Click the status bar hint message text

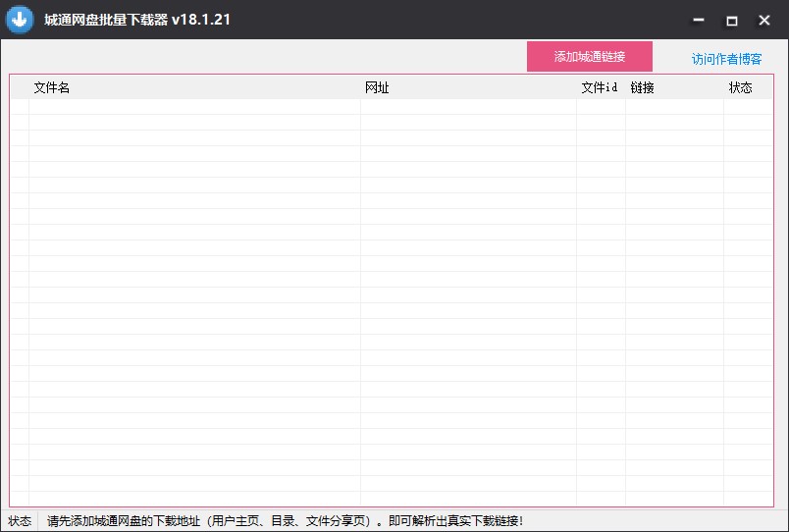click(285, 521)
